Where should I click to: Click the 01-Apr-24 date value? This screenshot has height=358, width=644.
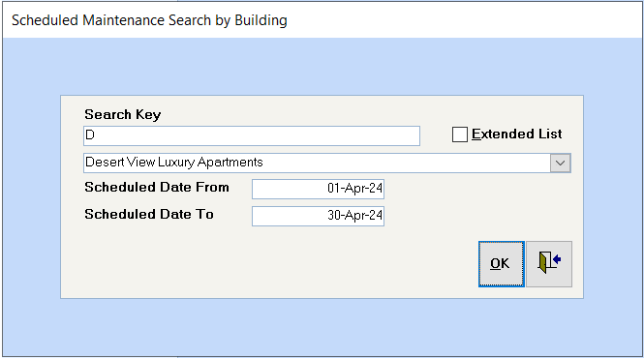click(354, 189)
